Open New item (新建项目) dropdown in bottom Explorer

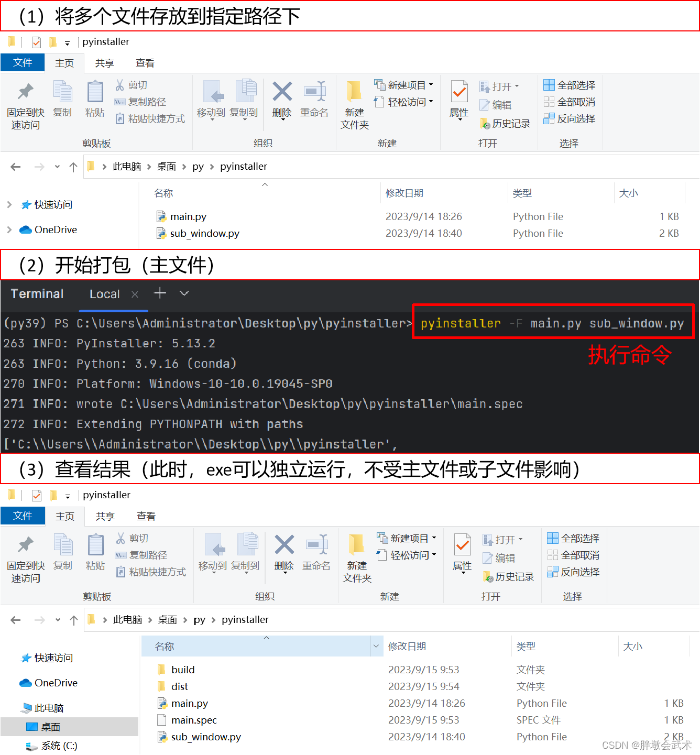(406, 538)
